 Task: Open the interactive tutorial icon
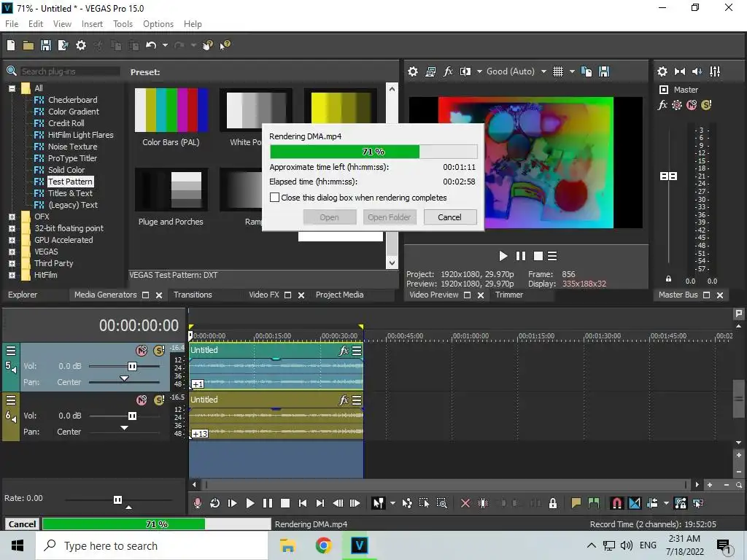[208, 45]
